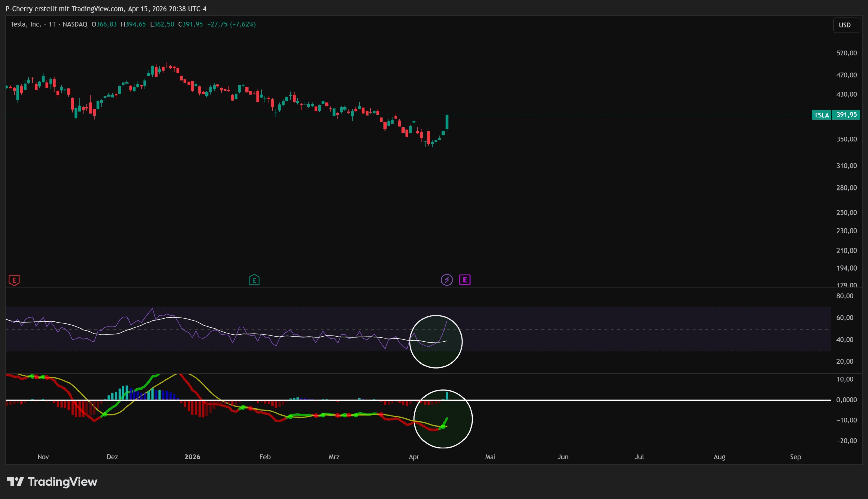Click the 391,95 current price label
868x499 pixels.
[x=846, y=115]
